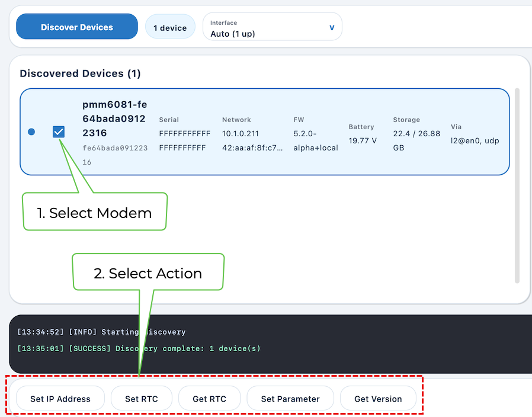Expand the Interface dropdown chevron arrow
The height and width of the screenshot is (417, 532).
click(332, 27)
